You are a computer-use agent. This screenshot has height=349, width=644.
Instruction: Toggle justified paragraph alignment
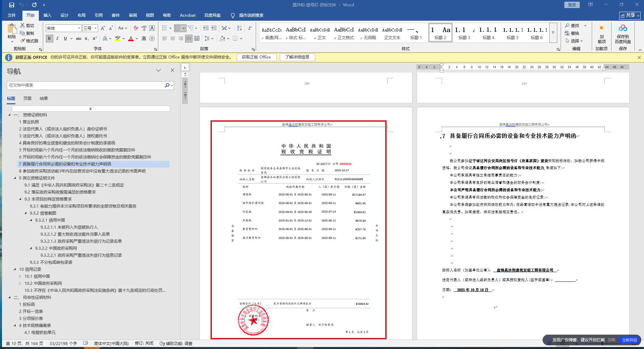pyautogui.click(x=189, y=38)
